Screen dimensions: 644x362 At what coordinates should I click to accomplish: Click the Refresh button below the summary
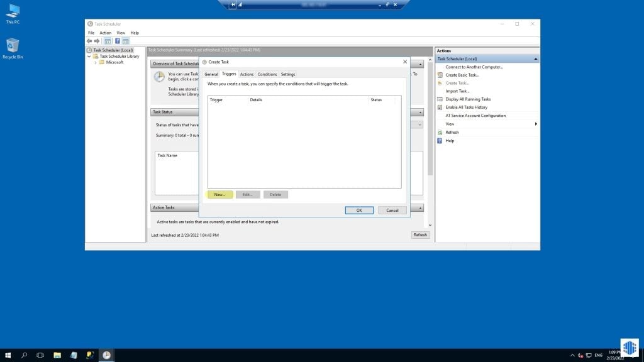420,234
